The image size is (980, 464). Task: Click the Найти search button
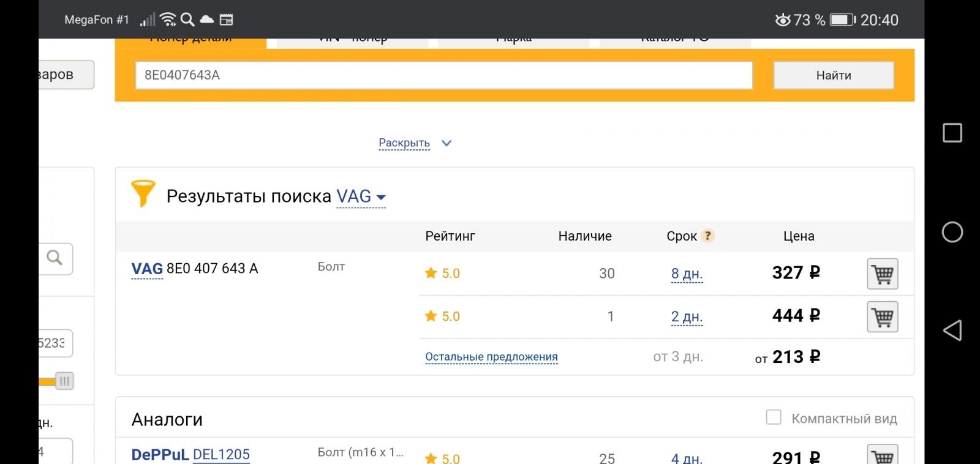pyautogui.click(x=834, y=75)
